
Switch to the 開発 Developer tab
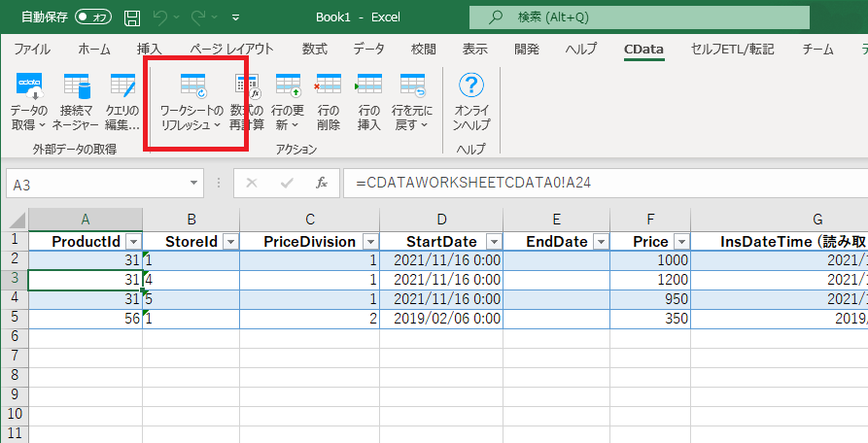(527, 50)
